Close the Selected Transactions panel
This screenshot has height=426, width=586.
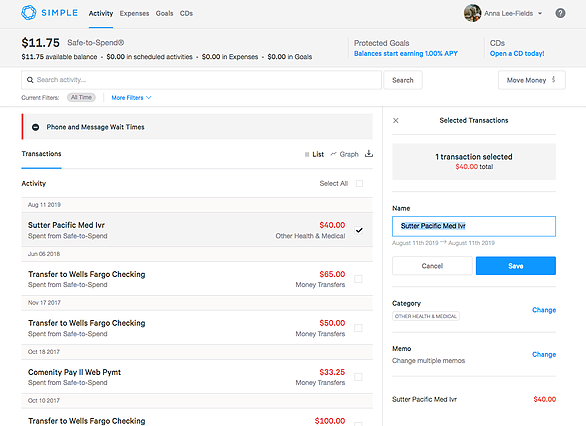[x=396, y=120]
